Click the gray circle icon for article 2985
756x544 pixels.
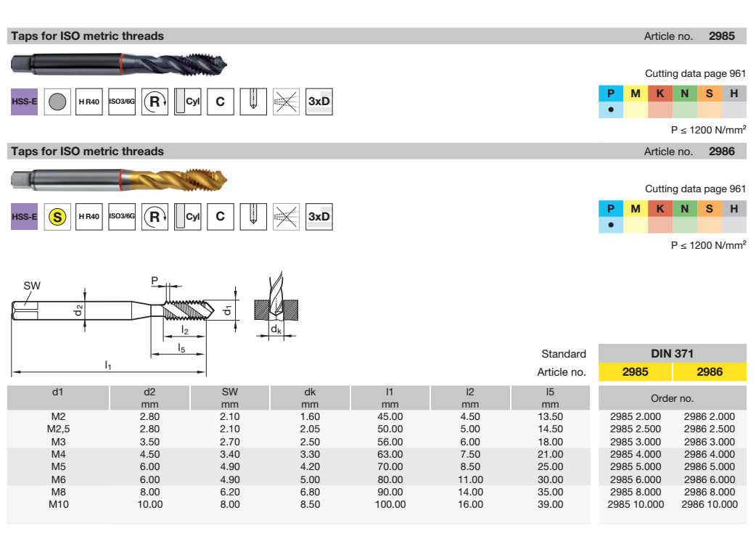[x=57, y=102]
